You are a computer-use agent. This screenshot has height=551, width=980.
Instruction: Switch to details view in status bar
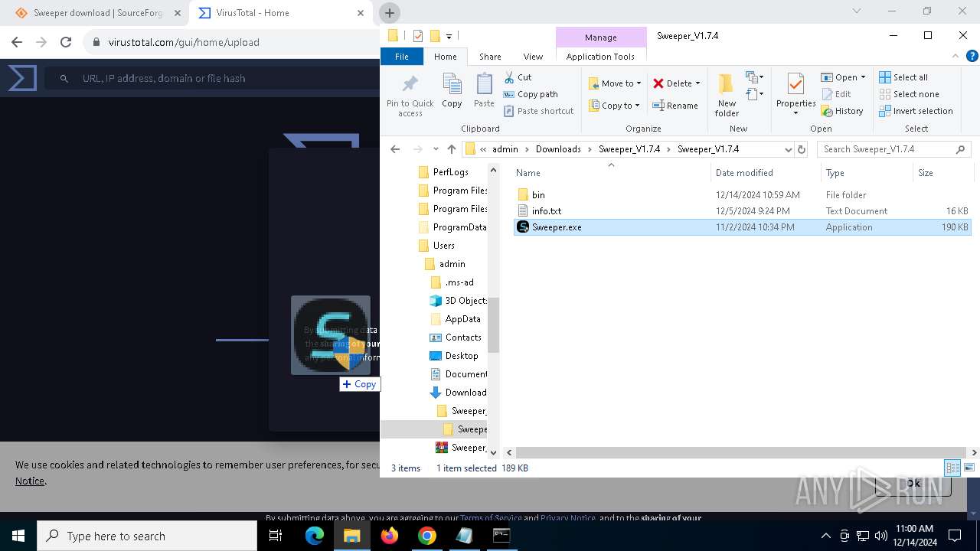(952, 468)
